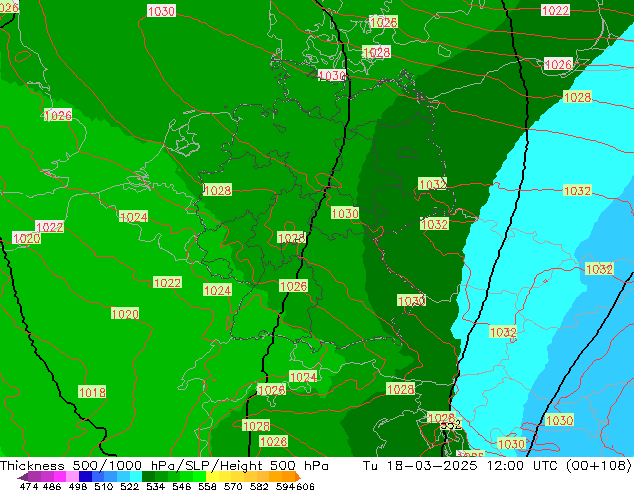This screenshot has height=490, width=634.
Task: Click the '558' legend value
Action: (x=207, y=486)
